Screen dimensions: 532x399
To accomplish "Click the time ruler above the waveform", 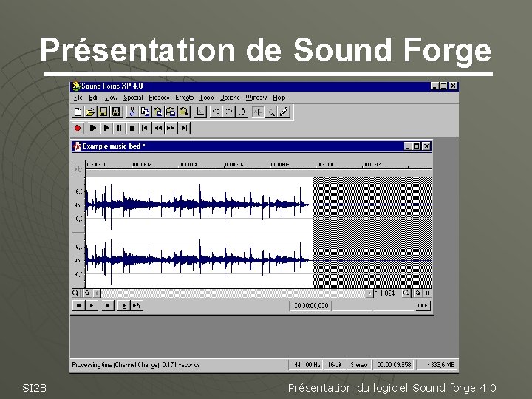I will (259, 165).
